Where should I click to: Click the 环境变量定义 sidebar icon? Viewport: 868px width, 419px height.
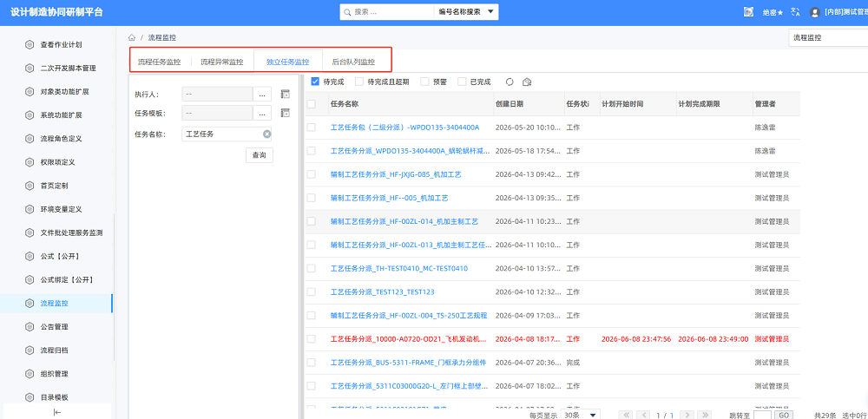[30, 209]
